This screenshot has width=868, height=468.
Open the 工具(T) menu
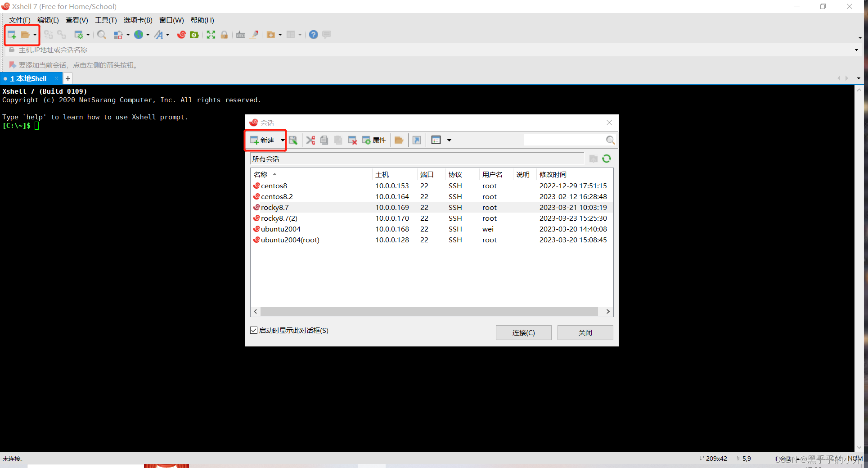[x=106, y=20]
